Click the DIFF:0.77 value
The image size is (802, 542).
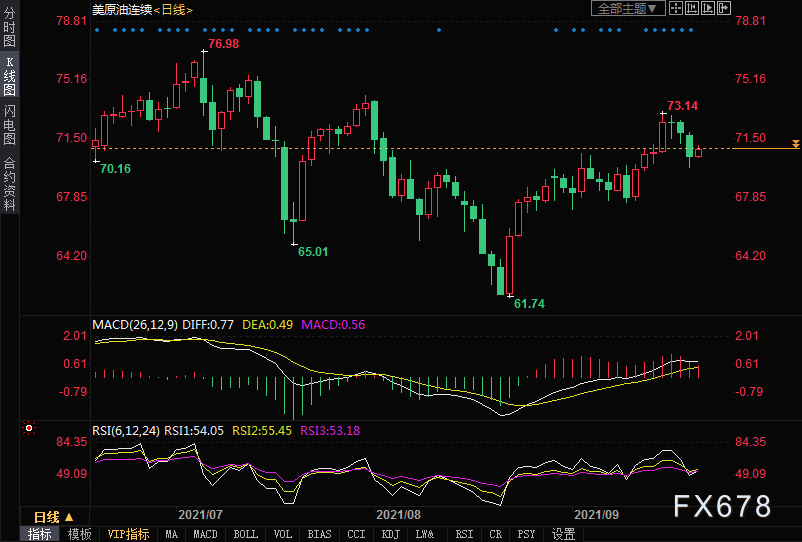[208, 325]
